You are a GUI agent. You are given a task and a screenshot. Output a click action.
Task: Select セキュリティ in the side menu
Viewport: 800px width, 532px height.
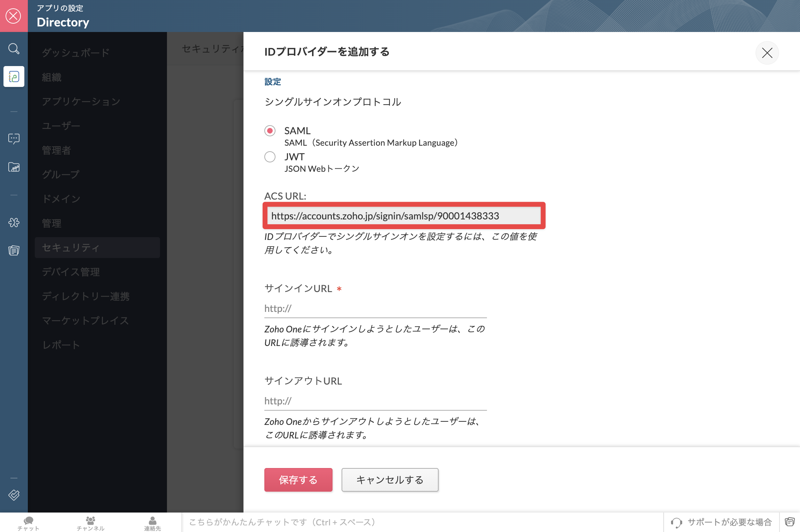[x=97, y=248]
